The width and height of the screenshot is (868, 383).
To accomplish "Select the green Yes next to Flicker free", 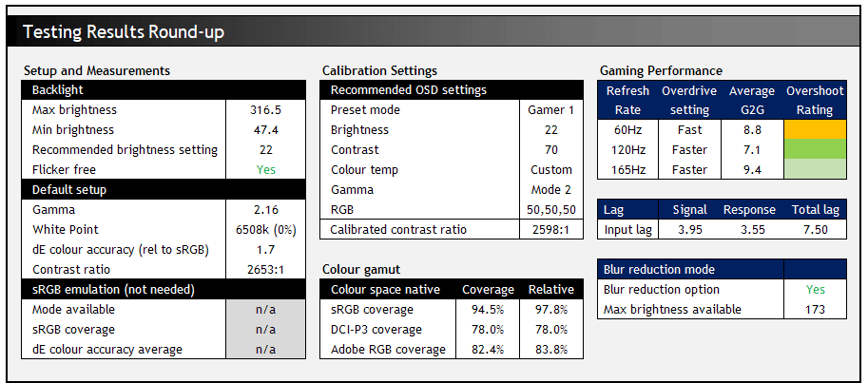I will pos(265,170).
